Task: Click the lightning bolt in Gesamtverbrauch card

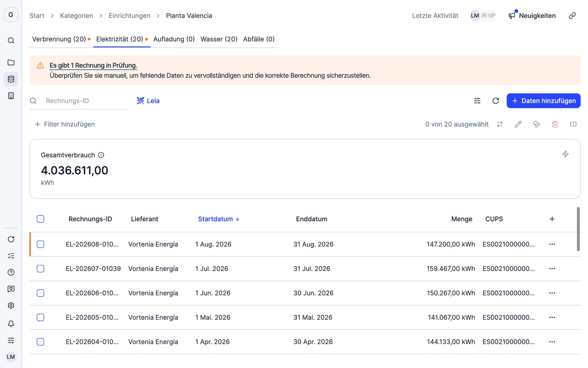Action: click(x=565, y=154)
